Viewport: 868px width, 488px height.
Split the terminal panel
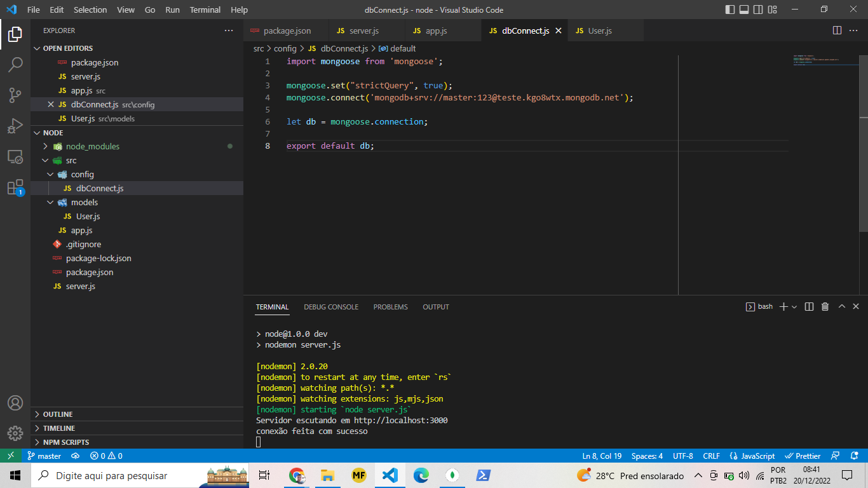(x=809, y=306)
